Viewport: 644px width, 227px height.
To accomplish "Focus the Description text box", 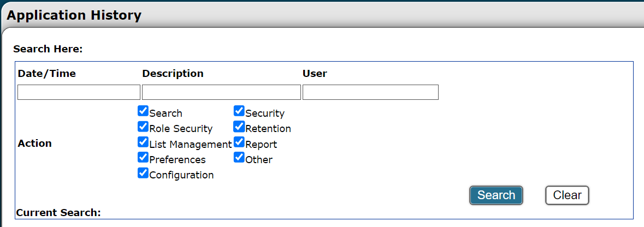I will coord(221,92).
